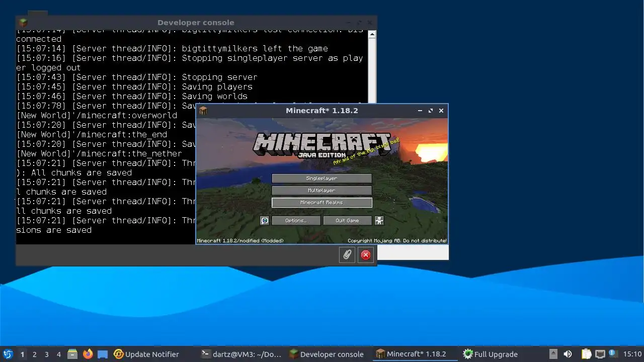This screenshot has width=644, height=362.
Task: Click the 'Saving players' log line
Action: point(134,87)
